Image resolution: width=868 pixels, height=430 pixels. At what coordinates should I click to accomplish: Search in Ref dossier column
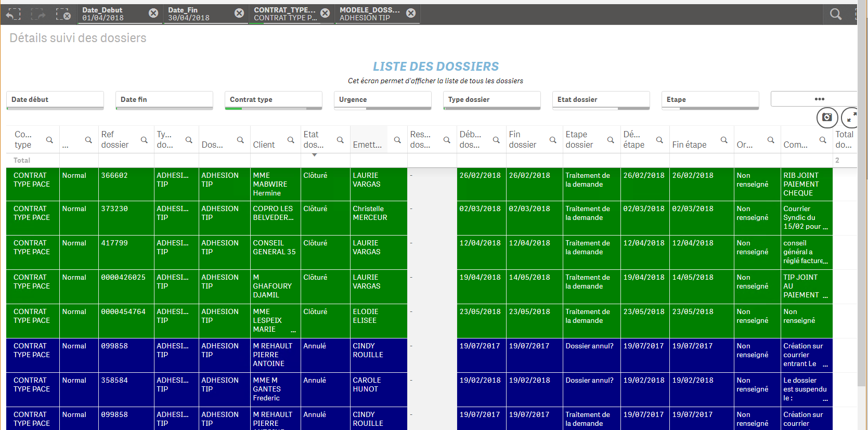click(144, 140)
